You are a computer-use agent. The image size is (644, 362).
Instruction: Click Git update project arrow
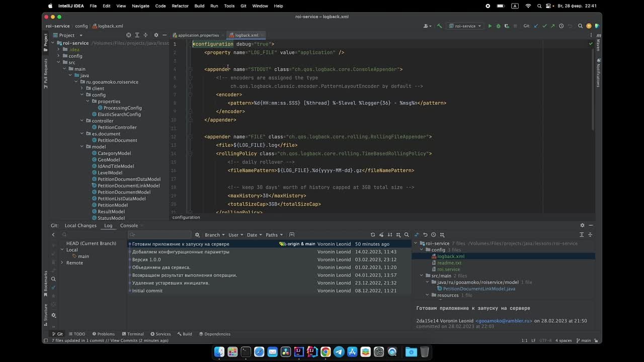(536, 26)
